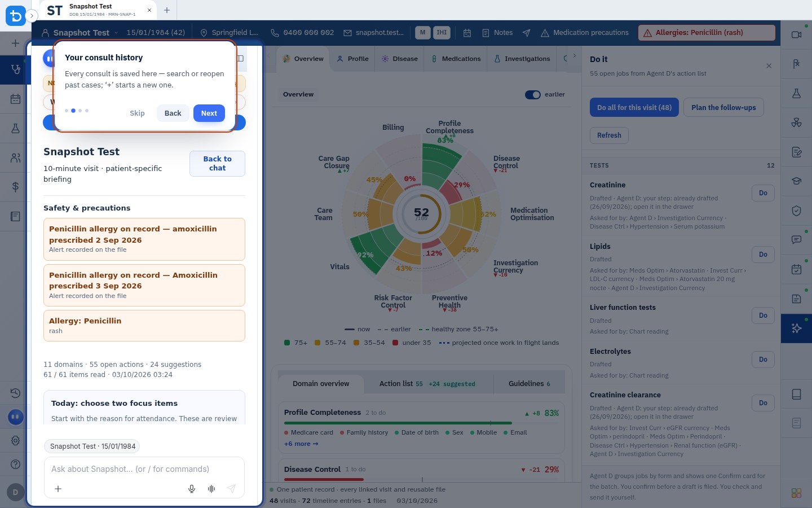Toggle the IHI badge in header
812x508 pixels.
coord(442,33)
